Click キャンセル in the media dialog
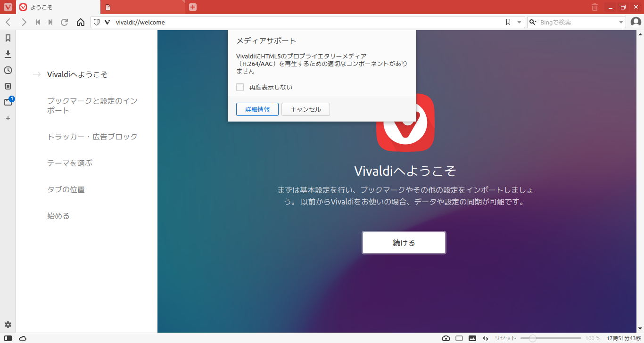Image resolution: width=644 pixels, height=343 pixels. point(305,109)
